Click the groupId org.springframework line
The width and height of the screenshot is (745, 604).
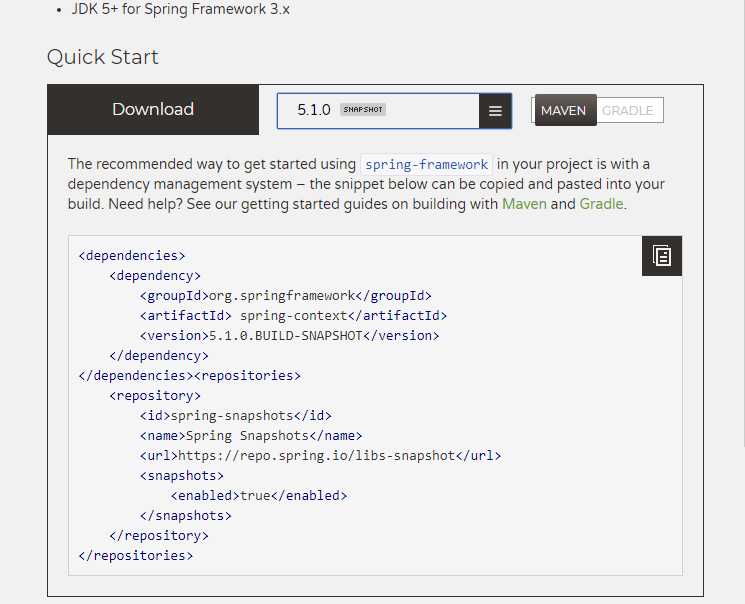pyautogui.click(x=286, y=296)
